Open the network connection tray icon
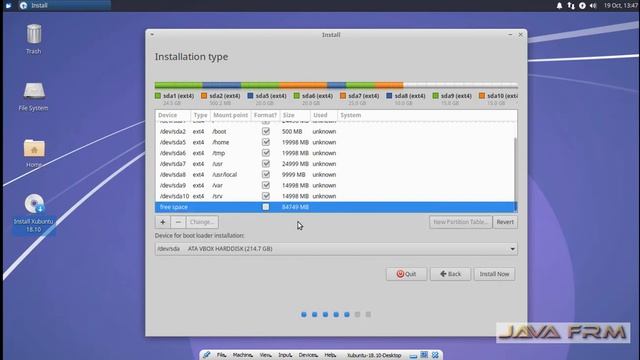 [x=571, y=5]
